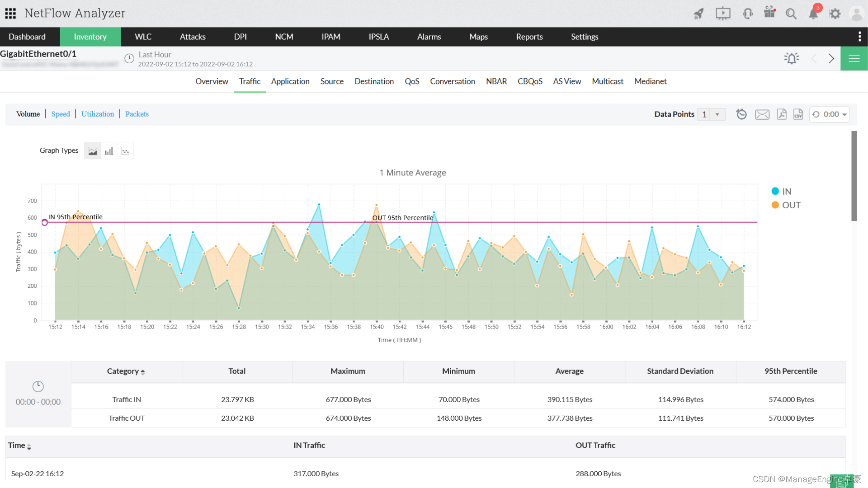The image size is (868, 488).
Task: Select the bar graph type
Action: [x=109, y=151]
